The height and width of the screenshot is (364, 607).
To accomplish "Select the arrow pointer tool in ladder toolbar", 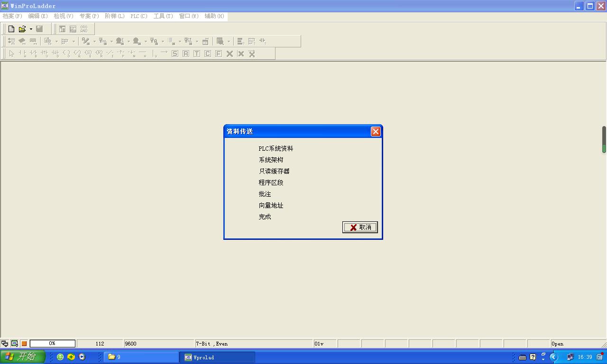I will [11, 54].
